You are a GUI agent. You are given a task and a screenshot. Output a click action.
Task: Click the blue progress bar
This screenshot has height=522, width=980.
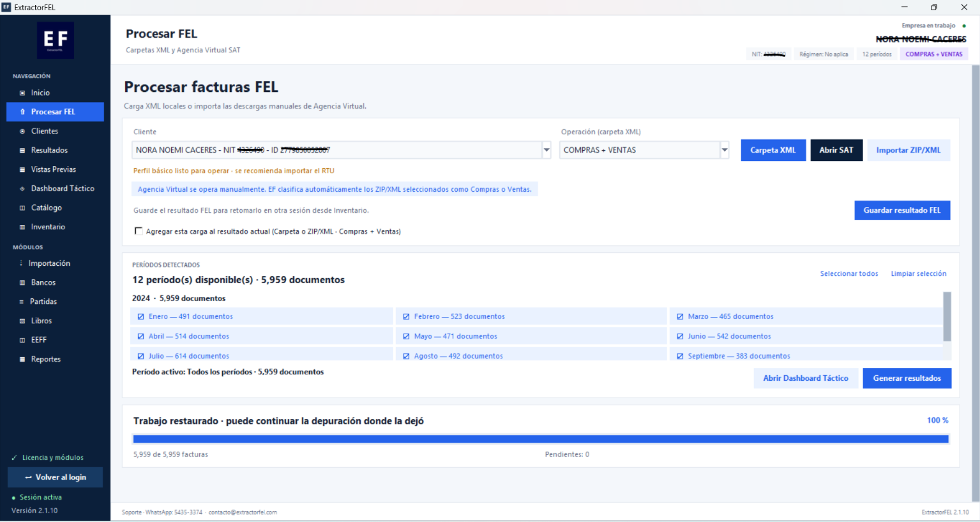point(541,439)
